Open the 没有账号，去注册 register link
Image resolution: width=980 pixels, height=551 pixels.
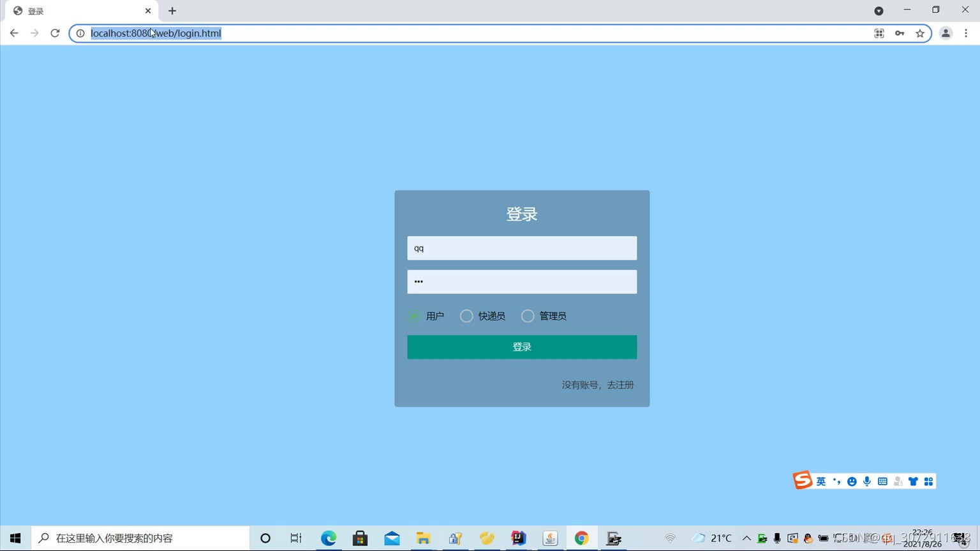coord(598,385)
